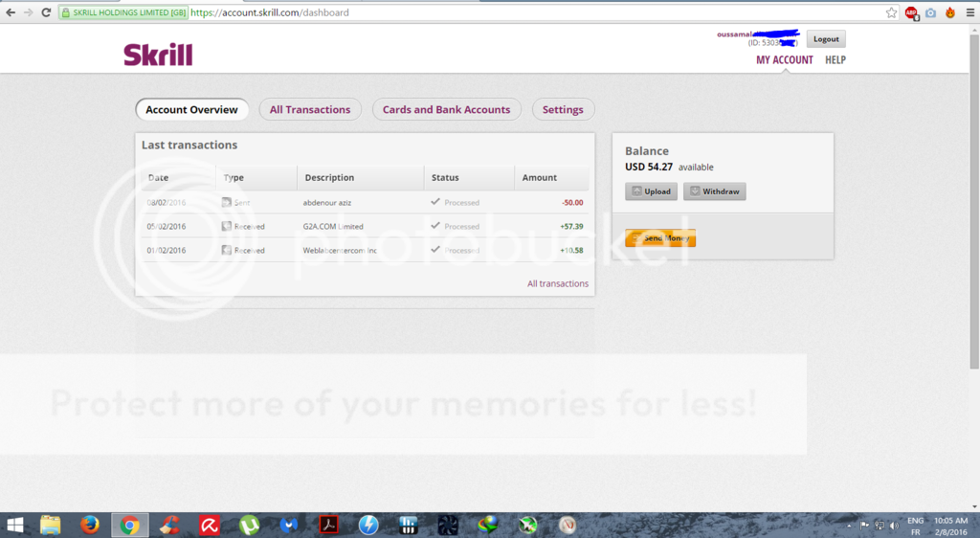This screenshot has height=538, width=980.
Task: Click the Amount column header
Action: (552, 177)
